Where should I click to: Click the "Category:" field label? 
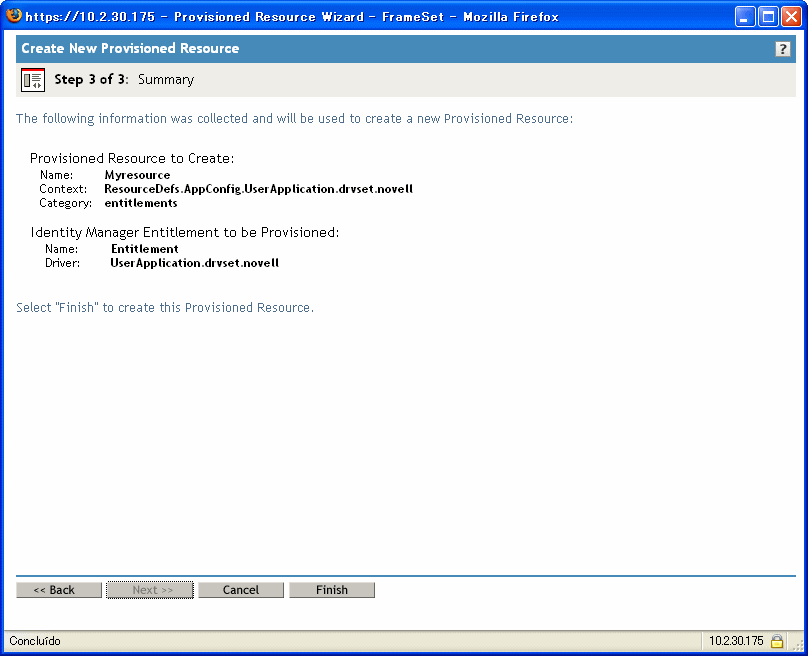(65, 203)
